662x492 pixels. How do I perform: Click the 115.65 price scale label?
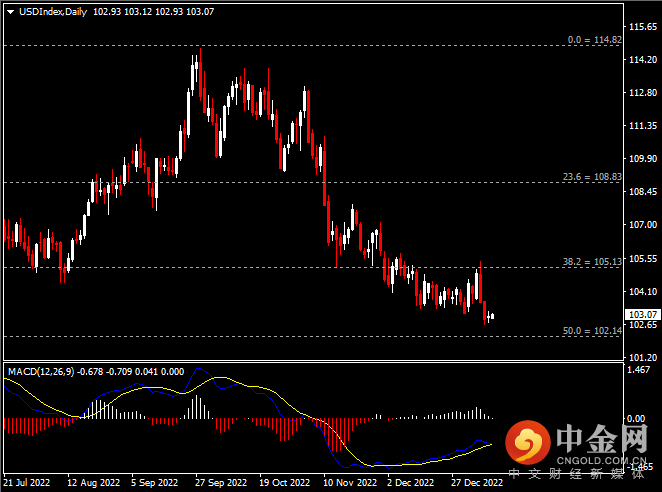640,26
